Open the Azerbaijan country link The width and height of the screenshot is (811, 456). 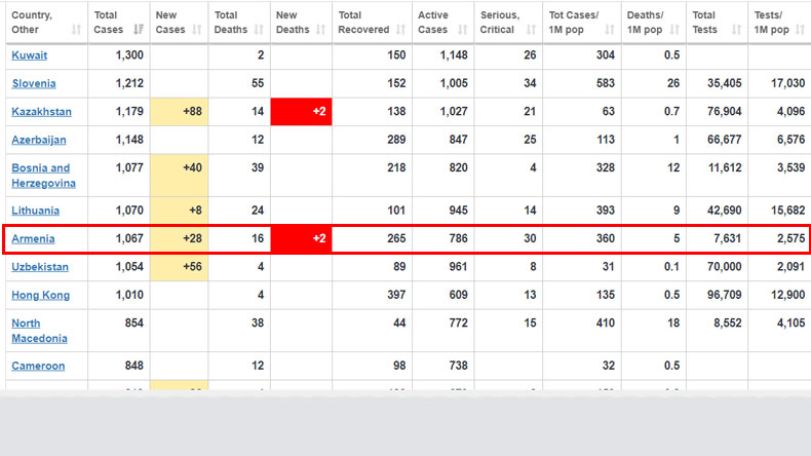pos(39,140)
